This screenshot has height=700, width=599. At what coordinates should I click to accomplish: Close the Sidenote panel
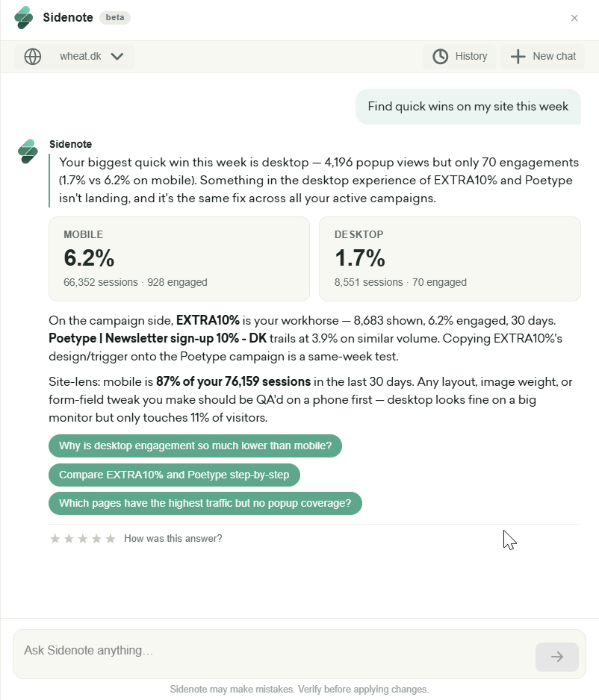tap(574, 18)
